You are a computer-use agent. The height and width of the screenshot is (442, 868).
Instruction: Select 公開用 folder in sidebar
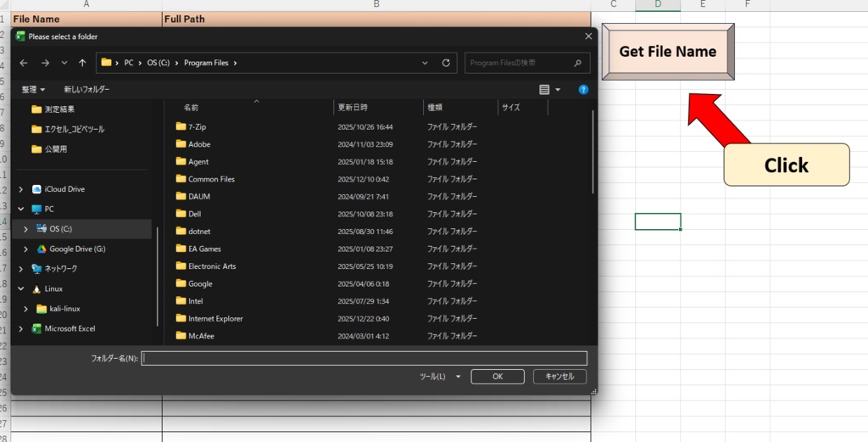49,149
